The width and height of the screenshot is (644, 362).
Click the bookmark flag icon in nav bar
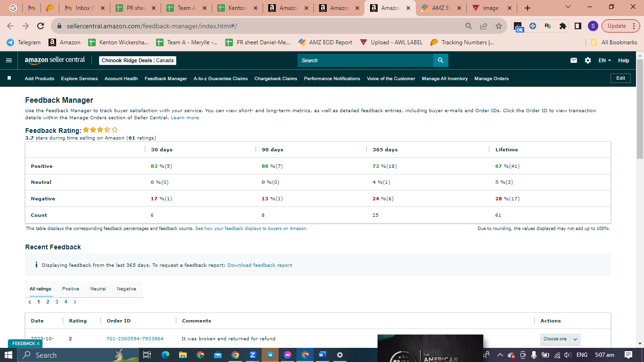(9, 78)
